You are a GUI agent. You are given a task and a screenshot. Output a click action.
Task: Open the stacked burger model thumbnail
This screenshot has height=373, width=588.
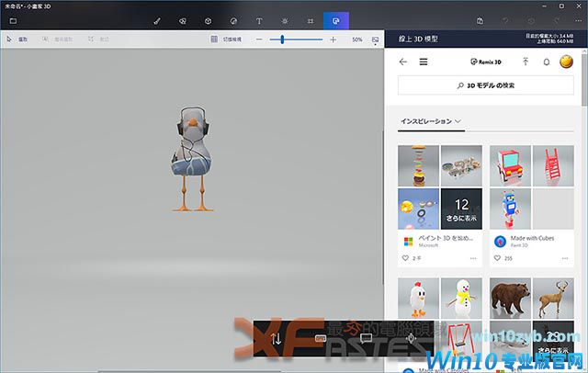click(418, 165)
